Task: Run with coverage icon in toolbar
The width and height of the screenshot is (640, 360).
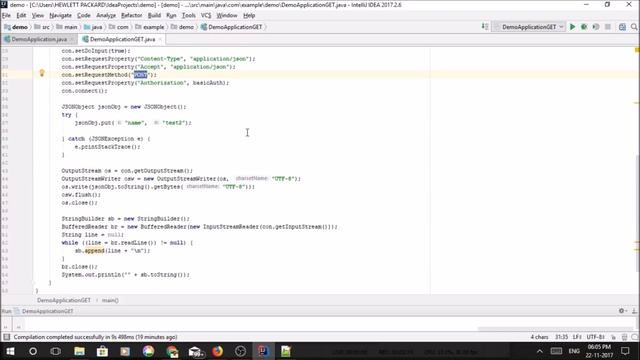Action: pos(596,27)
